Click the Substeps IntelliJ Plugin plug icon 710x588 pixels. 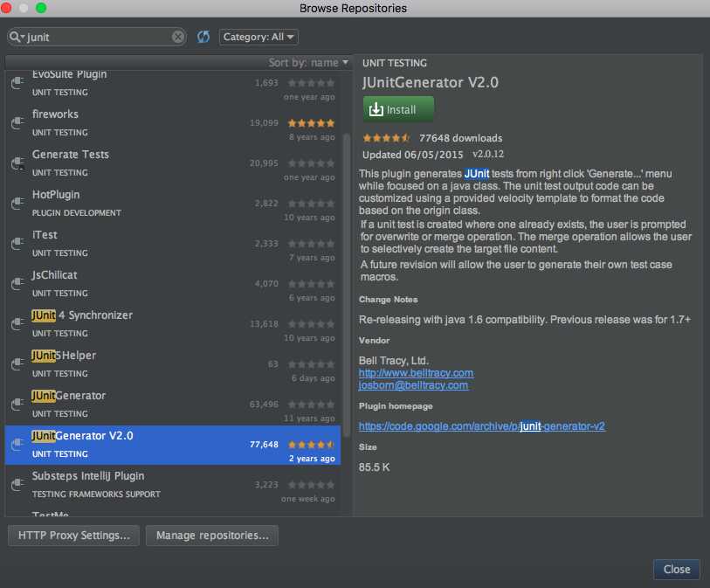[17, 485]
